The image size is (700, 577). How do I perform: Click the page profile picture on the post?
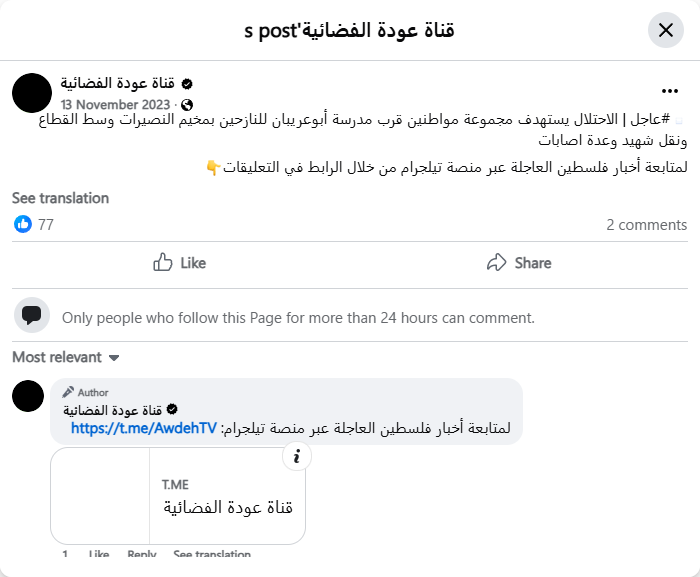click(32, 93)
